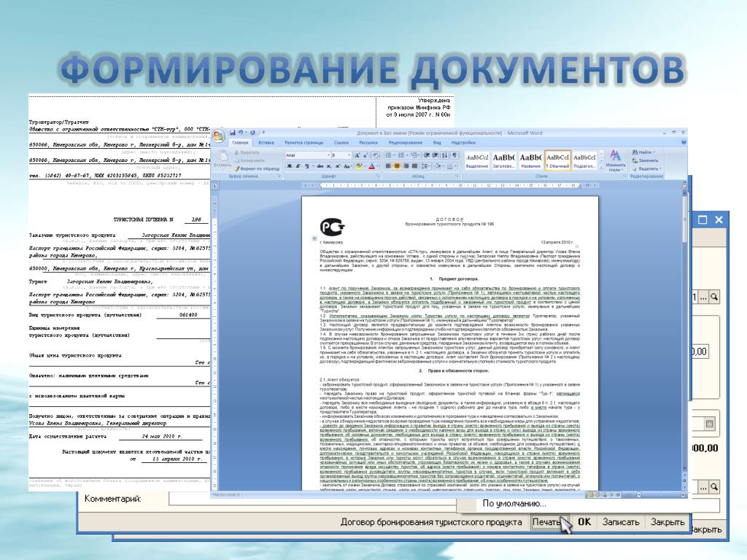The width and height of the screenshot is (747, 560).
Task: Click the text highlight color button
Action: click(359, 166)
